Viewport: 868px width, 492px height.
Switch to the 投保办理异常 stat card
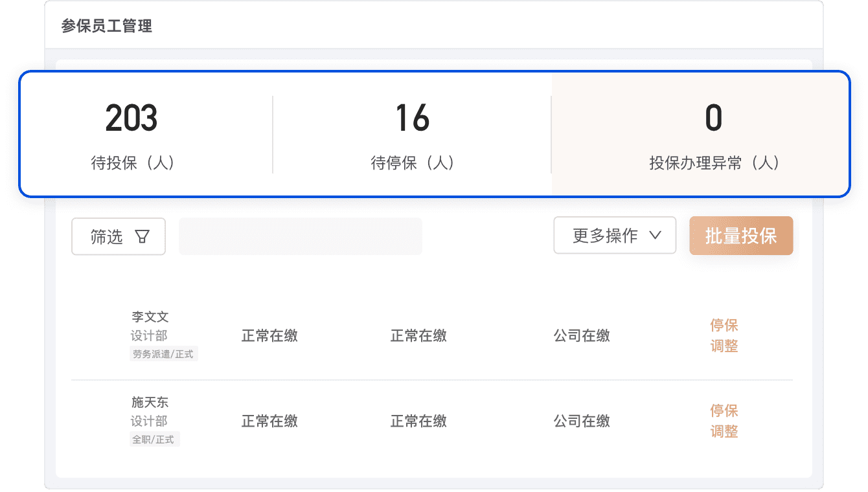point(713,135)
